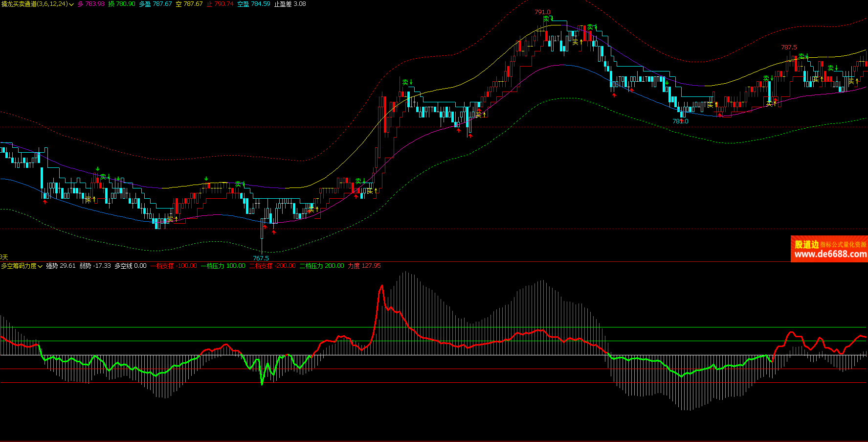Expand the 多空筹码力度 indicator dropdown arrow

point(40,266)
